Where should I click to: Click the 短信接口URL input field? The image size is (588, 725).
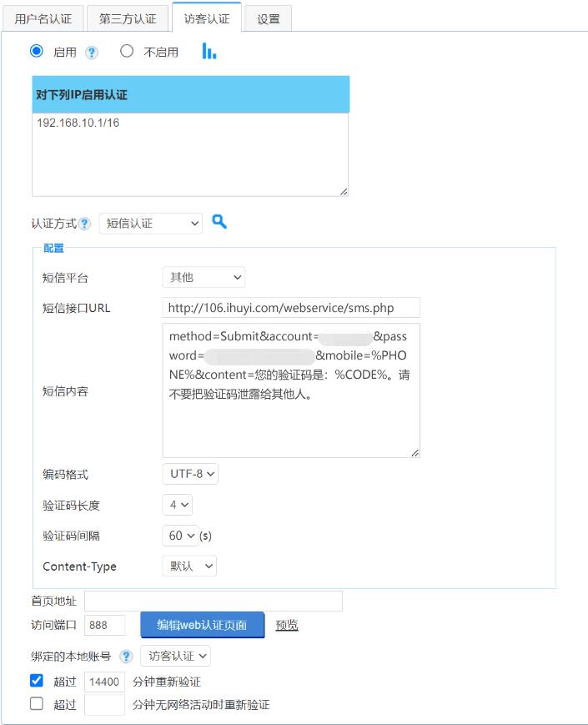point(291,308)
